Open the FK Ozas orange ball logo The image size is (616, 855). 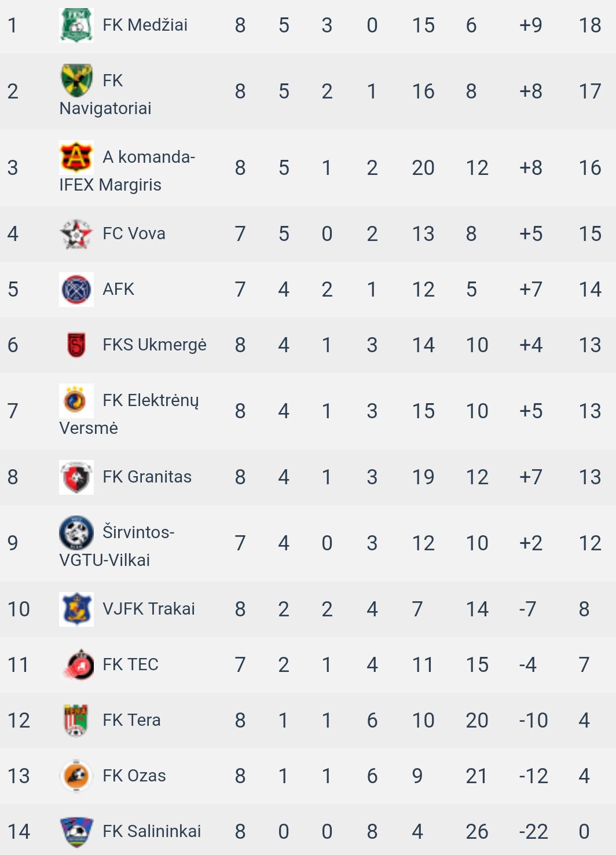76,776
